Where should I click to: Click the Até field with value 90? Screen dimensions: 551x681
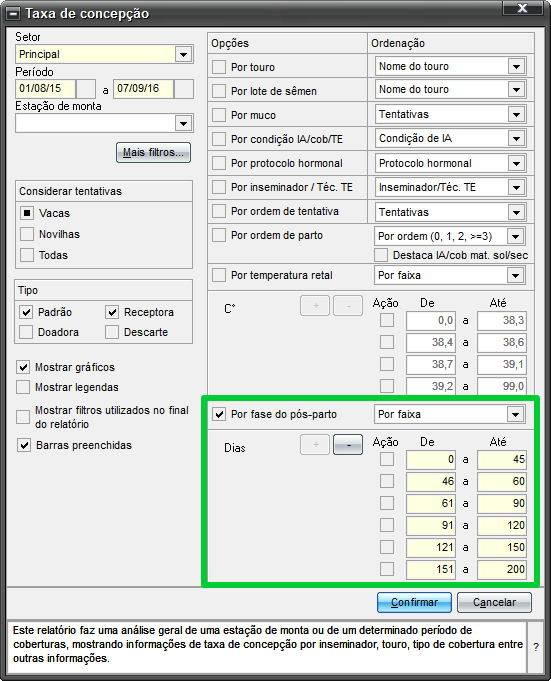[x=502, y=503]
